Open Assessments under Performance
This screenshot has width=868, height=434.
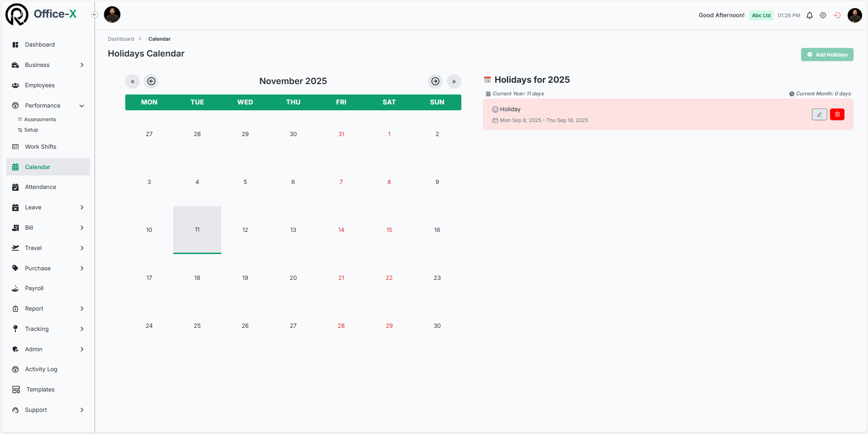point(41,119)
